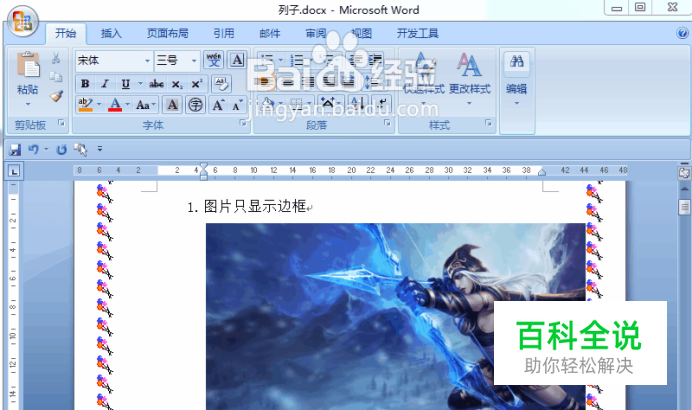The width and height of the screenshot is (692, 410).
Task: Apply superscript formatting
Action: point(196,83)
